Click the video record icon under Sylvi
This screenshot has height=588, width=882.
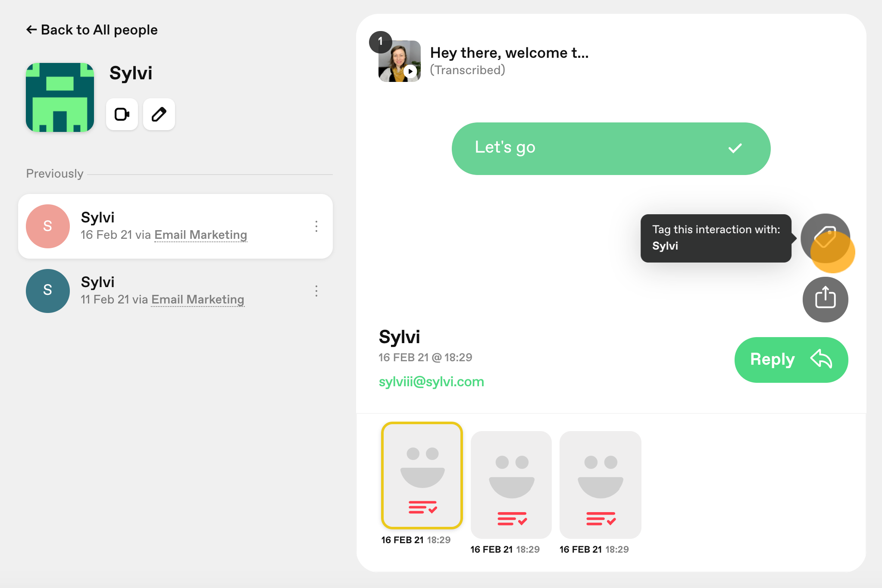[122, 114]
